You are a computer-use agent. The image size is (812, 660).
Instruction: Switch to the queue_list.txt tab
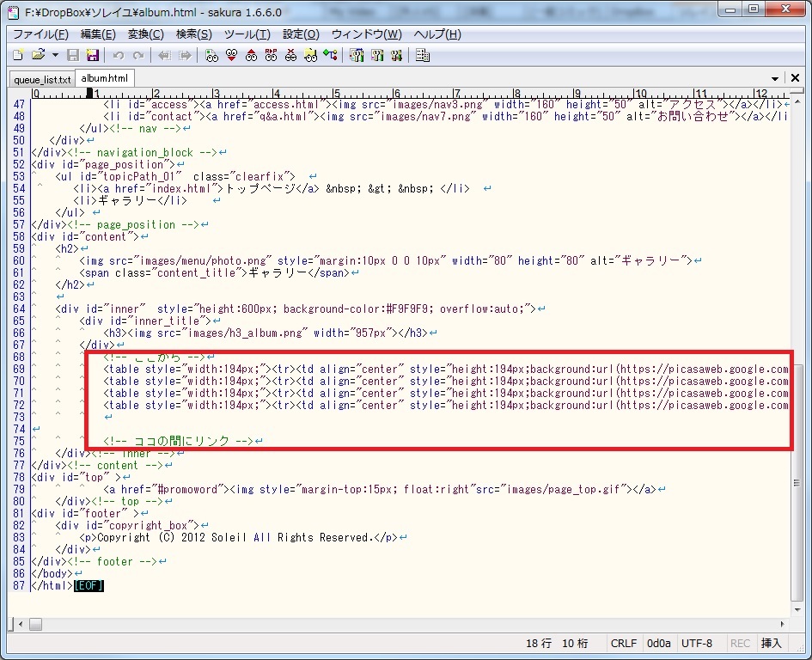coord(42,79)
